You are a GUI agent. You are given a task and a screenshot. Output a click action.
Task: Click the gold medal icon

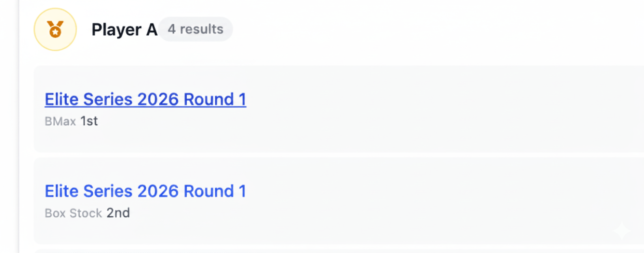coord(55,30)
